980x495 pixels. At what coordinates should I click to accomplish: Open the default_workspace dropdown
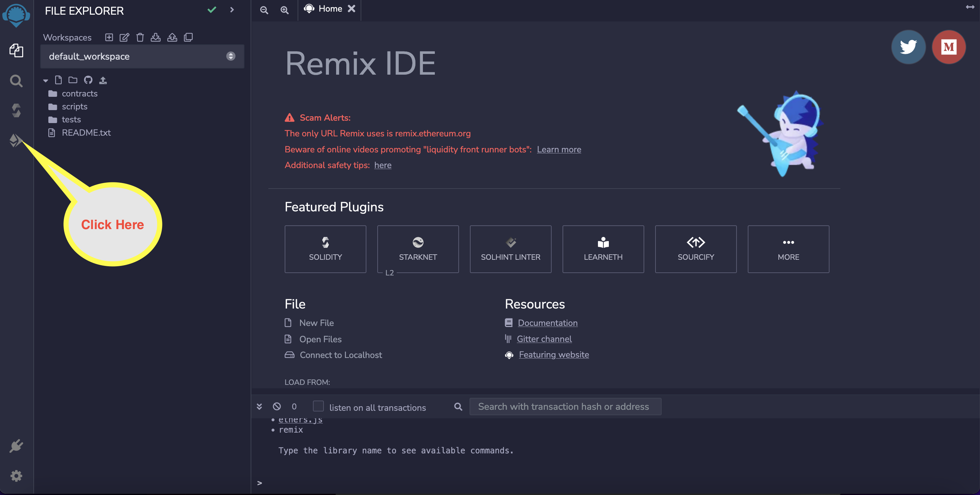pos(142,56)
